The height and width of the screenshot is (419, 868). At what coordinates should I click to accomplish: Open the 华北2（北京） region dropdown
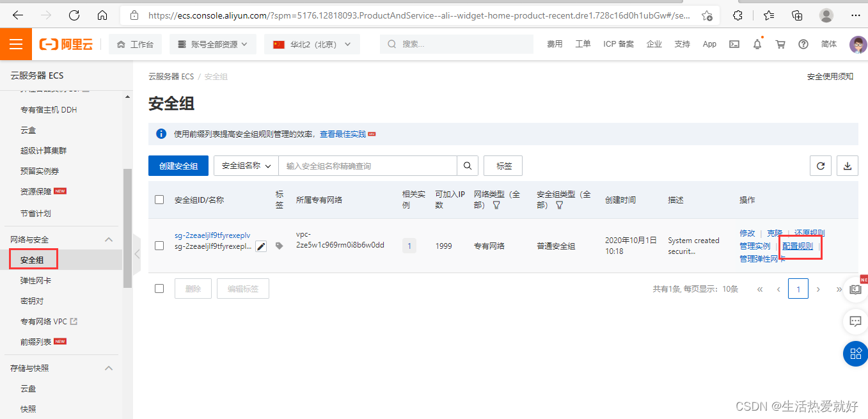coord(312,44)
